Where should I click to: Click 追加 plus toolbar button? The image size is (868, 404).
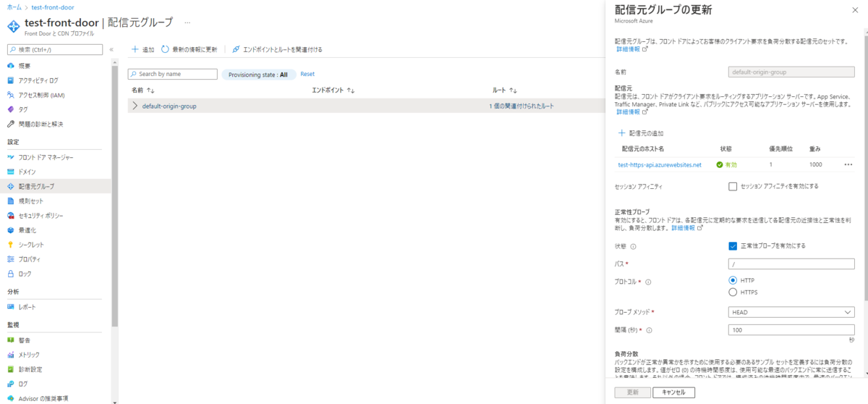(x=142, y=49)
